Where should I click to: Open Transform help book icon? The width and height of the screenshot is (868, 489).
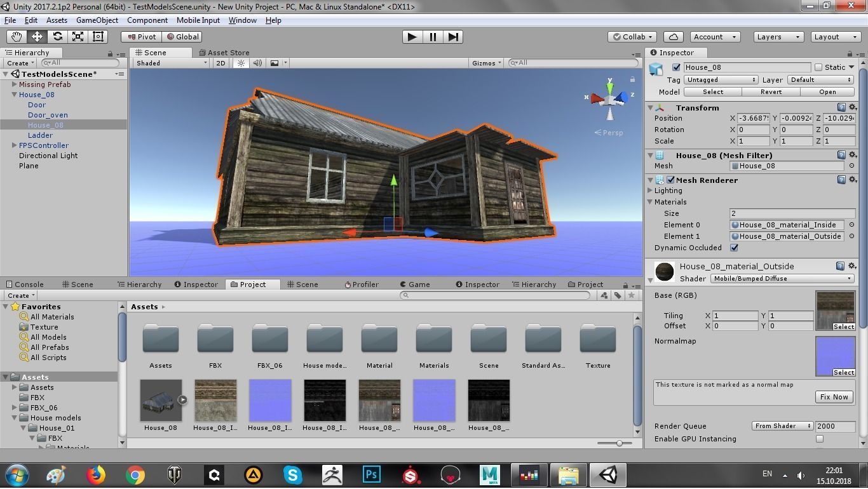coord(841,107)
